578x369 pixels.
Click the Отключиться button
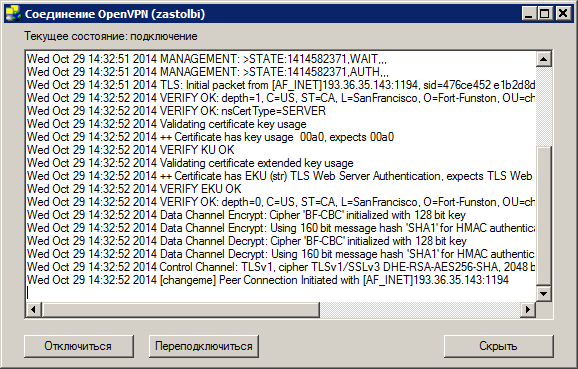(79, 346)
